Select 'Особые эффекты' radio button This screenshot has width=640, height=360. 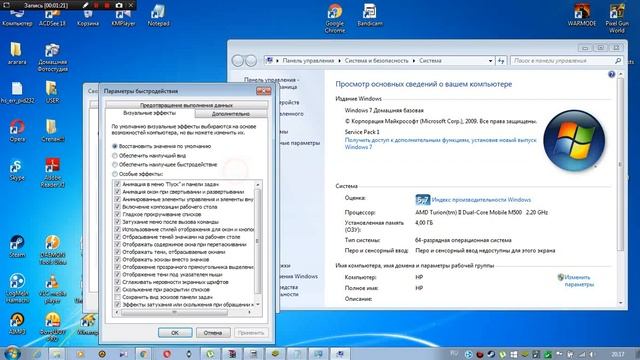(x=115, y=174)
